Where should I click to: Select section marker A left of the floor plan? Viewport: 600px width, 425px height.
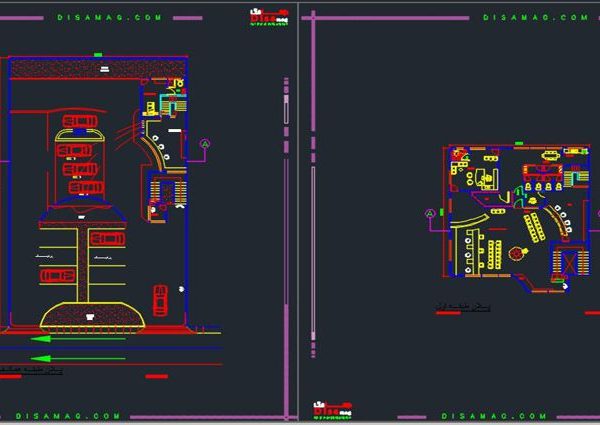click(x=431, y=212)
